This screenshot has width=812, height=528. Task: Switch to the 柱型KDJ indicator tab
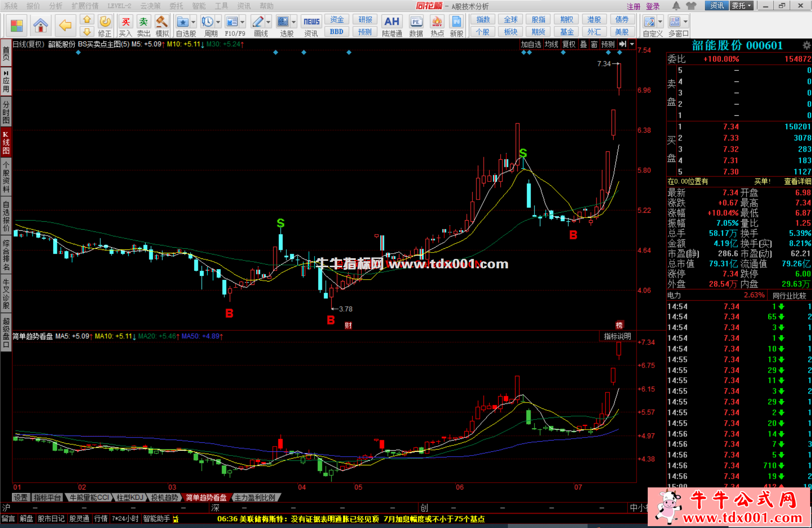tap(130, 498)
